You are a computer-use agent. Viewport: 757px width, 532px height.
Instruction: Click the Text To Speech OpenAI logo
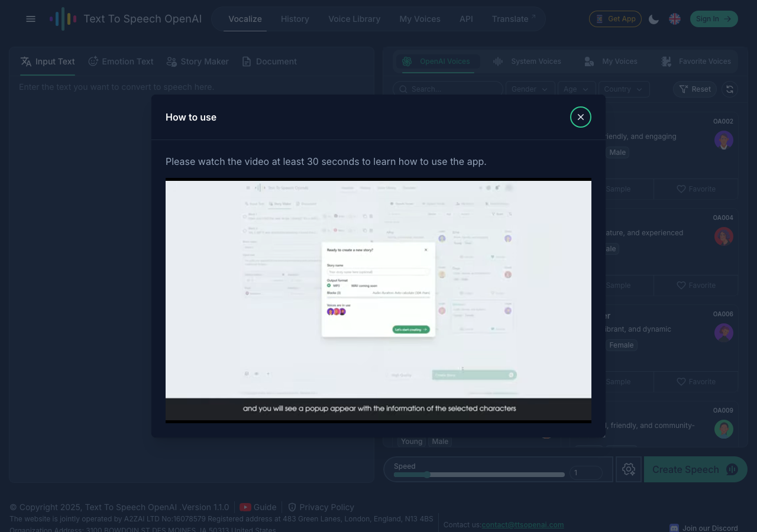tap(125, 19)
